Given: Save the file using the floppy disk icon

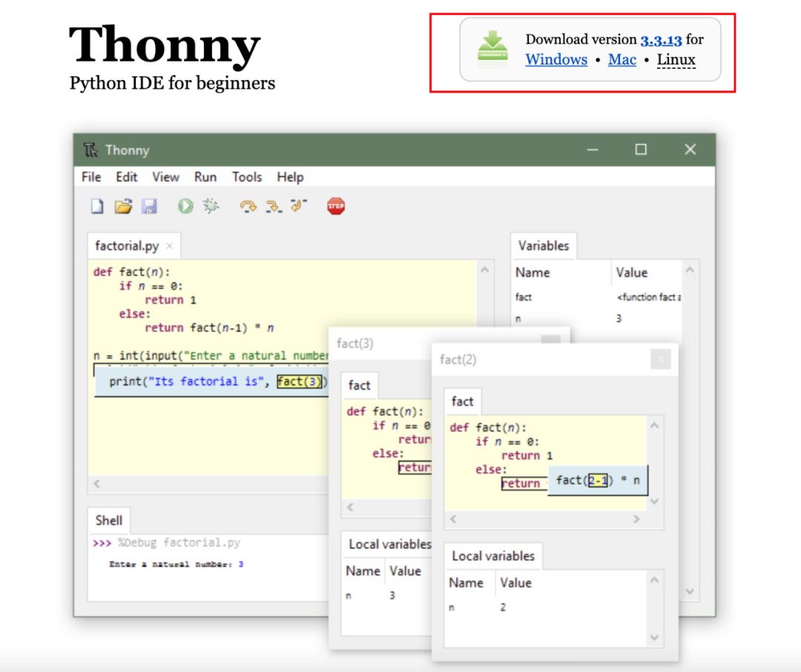Looking at the screenshot, I should (x=149, y=206).
